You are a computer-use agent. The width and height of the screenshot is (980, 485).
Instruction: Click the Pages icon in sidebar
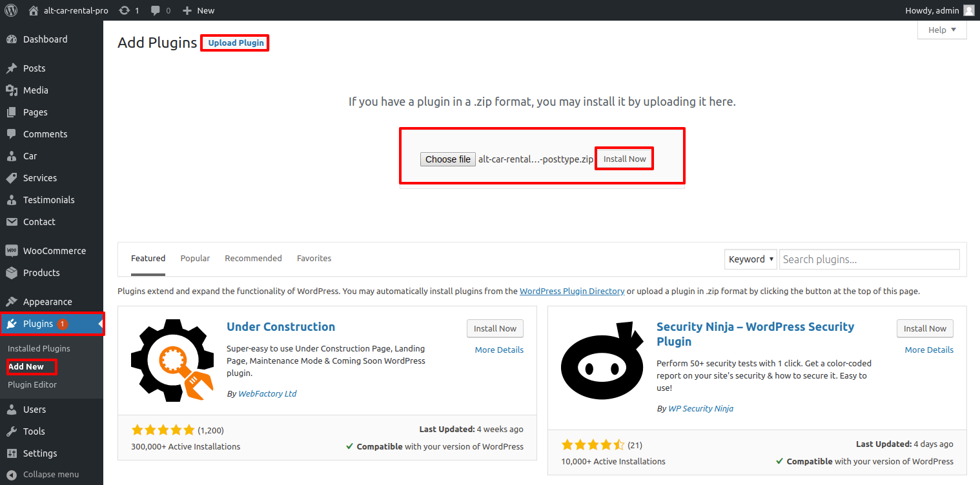12,112
